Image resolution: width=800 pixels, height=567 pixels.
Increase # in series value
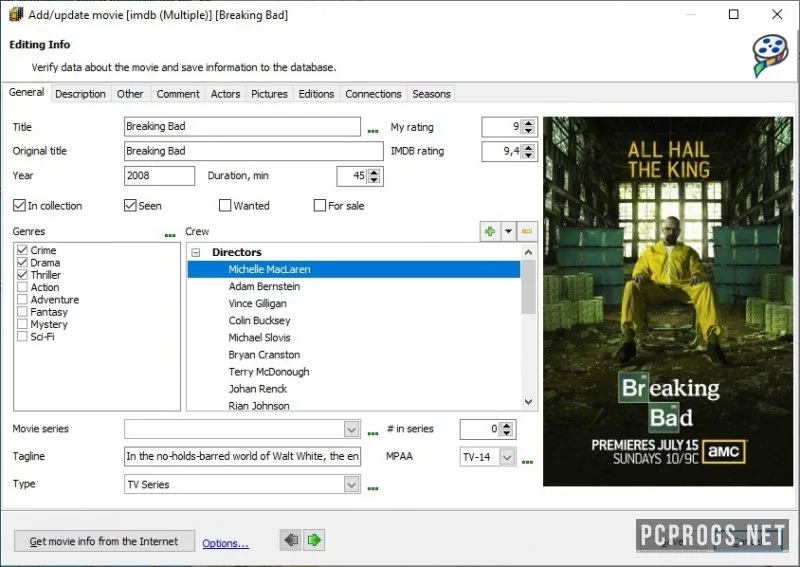pos(506,425)
